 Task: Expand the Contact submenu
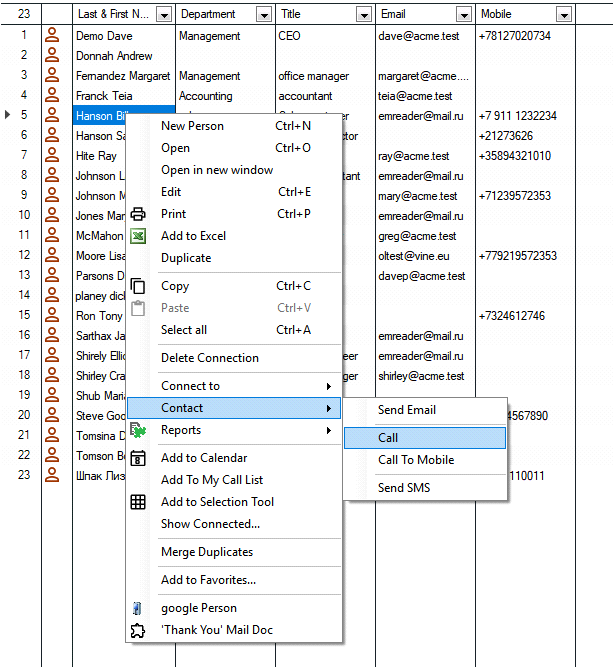(x=234, y=408)
